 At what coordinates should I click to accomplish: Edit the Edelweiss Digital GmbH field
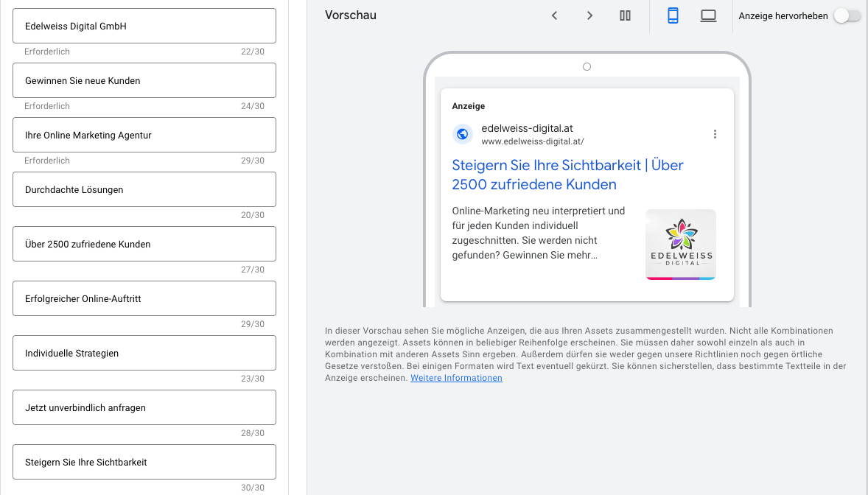click(144, 26)
